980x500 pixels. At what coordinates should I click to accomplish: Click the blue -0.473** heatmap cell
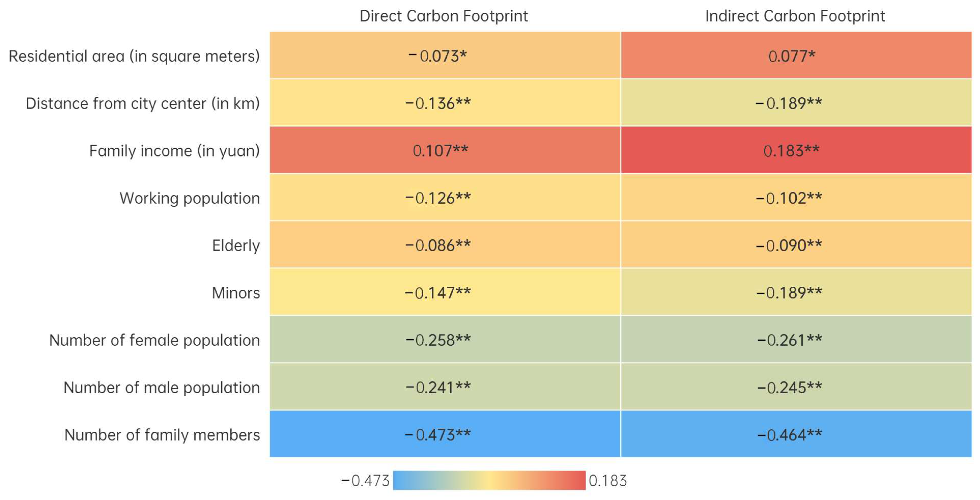[445, 434]
